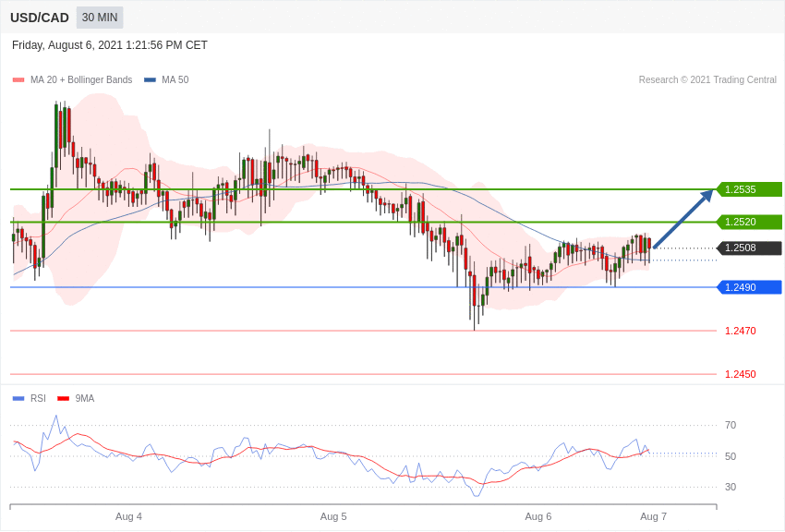
Task: Click the 9MA legend label
Action: point(85,398)
